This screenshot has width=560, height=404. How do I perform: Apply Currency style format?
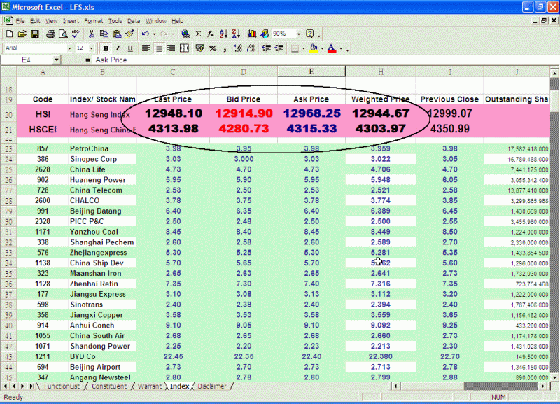pyautogui.click(x=200, y=48)
